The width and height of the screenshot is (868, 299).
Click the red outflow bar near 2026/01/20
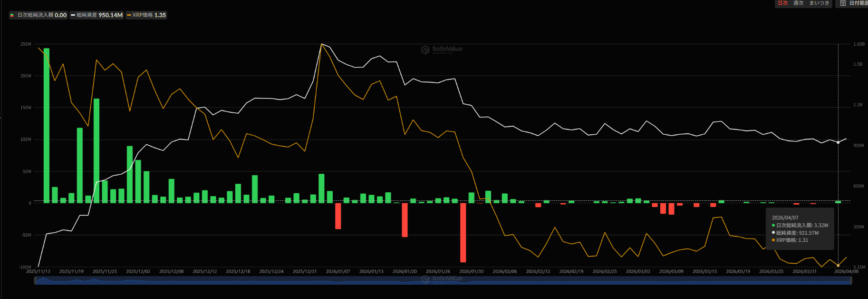(405, 219)
